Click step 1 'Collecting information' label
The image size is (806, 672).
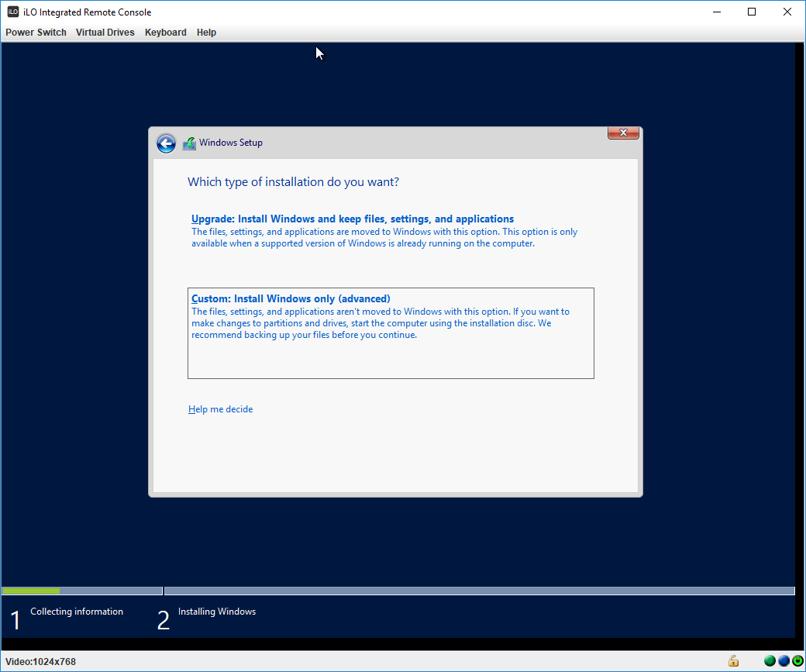tap(77, 612)
